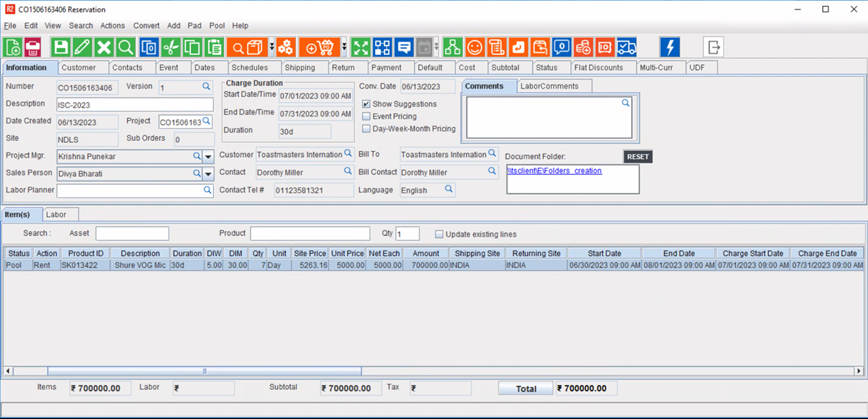Switch to the Shipping tab

click(300, 67)
